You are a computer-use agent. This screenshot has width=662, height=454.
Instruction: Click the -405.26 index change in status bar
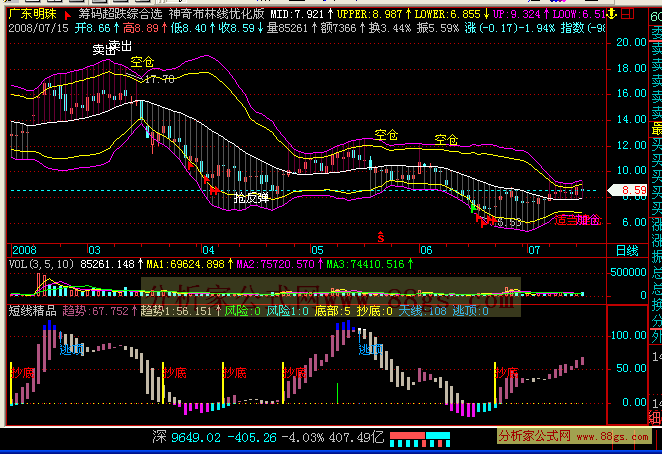click(x=252, y=438)
